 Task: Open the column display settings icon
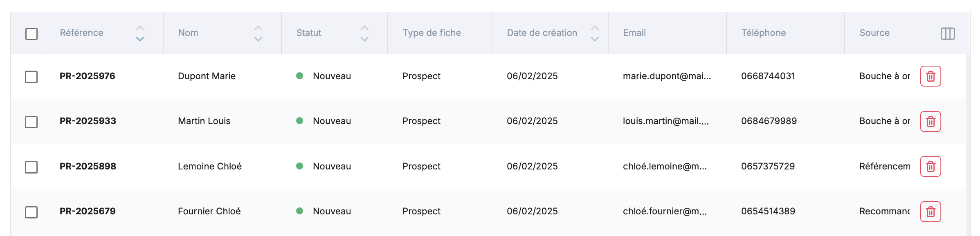[x=947, y=33]
